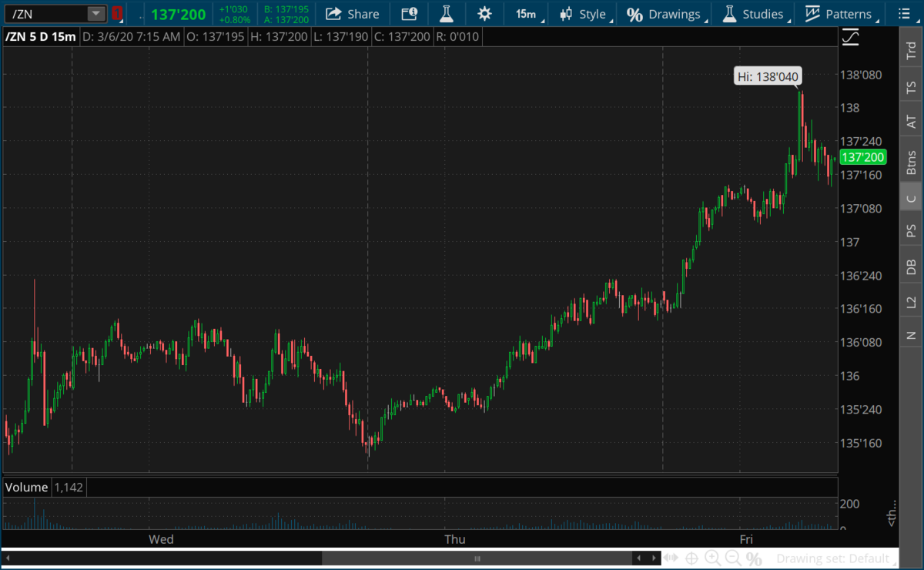This screenshot has width=924, height=570.
Task: Click the left arrow of the horizontal scrollbar
Action: (x=8, y=558)
